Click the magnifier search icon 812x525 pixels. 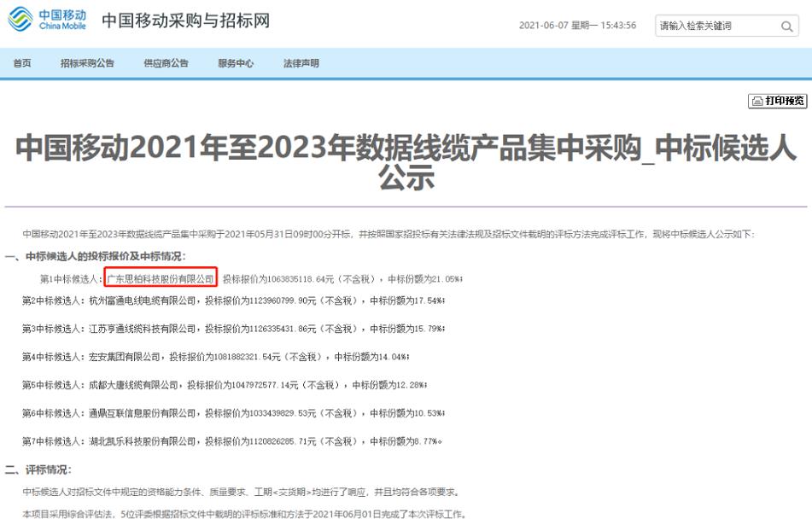coord(786,26)
